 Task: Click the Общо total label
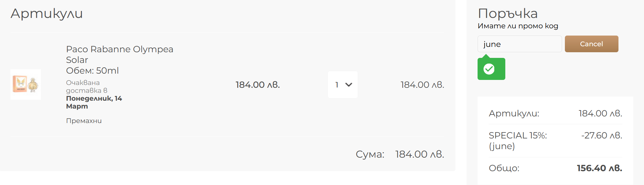click(x=504, y=168)
